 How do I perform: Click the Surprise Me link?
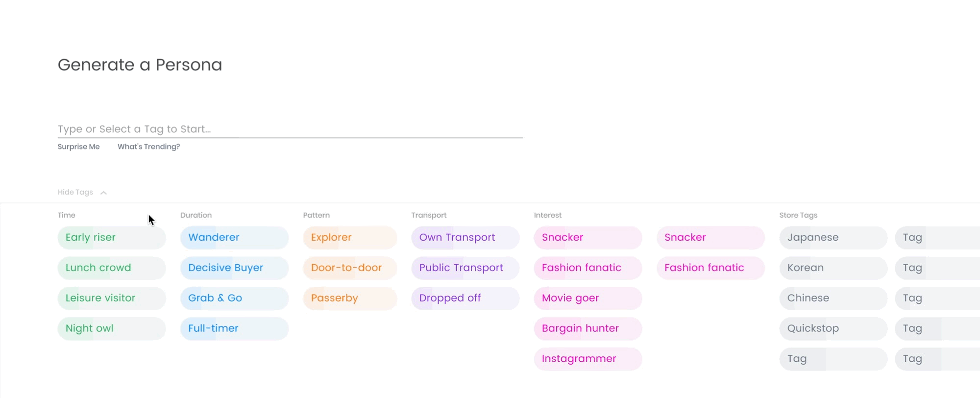click(78, 147)
